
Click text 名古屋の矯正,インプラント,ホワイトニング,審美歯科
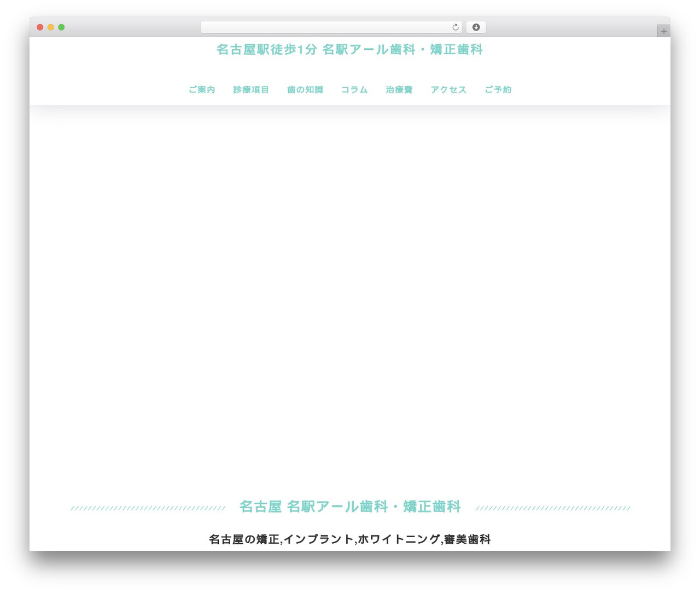pos(350,539)
